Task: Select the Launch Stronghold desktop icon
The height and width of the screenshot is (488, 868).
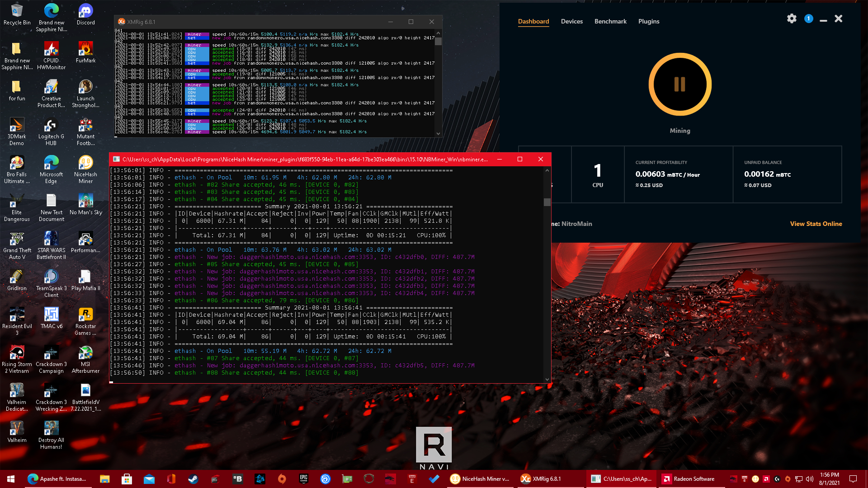Action: click(85, 94)
